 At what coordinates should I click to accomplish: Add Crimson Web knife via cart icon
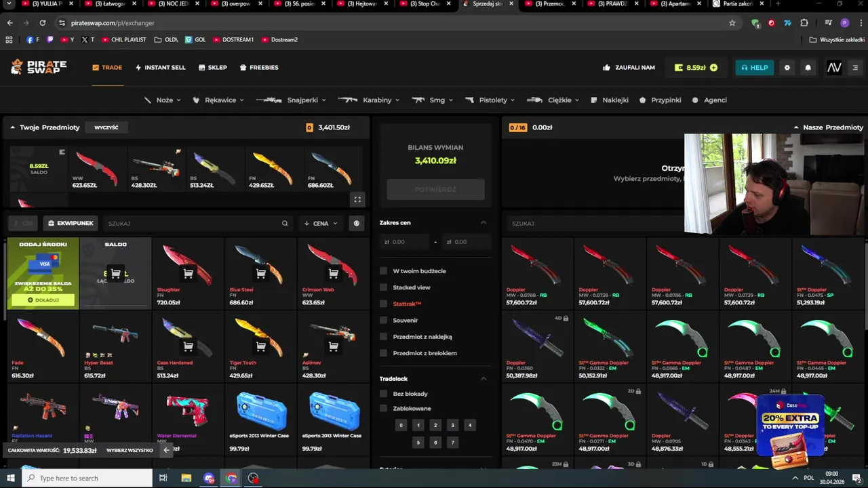coord(333,274)
